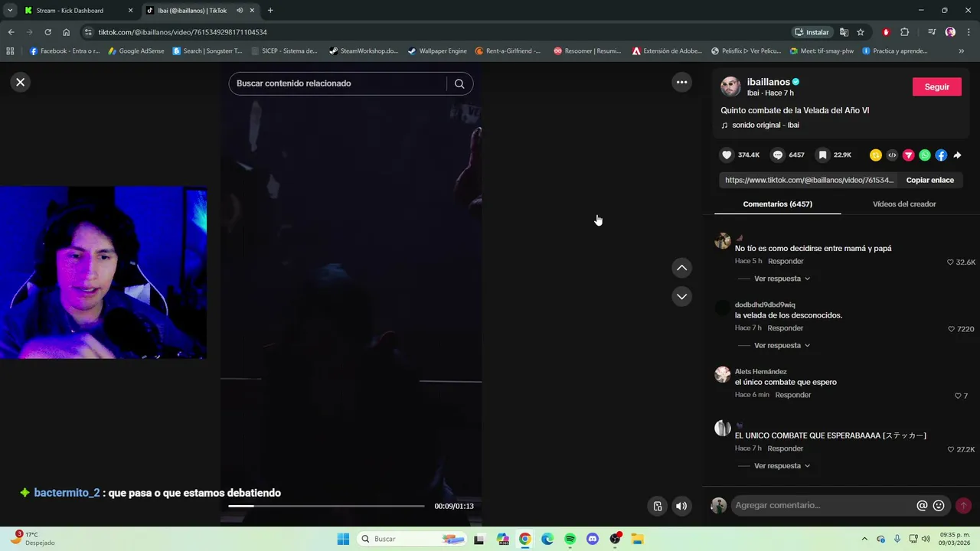The height and width of the screenshot is (551, 980).
Task: Open Chrome's three-dot menu
Action: (968, 32)
